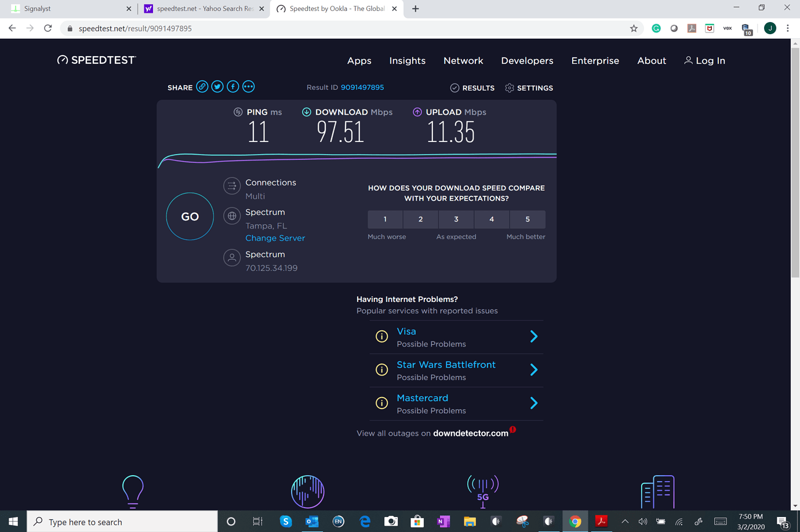
Task: Open a new browser tab
Action: [416, 9]
